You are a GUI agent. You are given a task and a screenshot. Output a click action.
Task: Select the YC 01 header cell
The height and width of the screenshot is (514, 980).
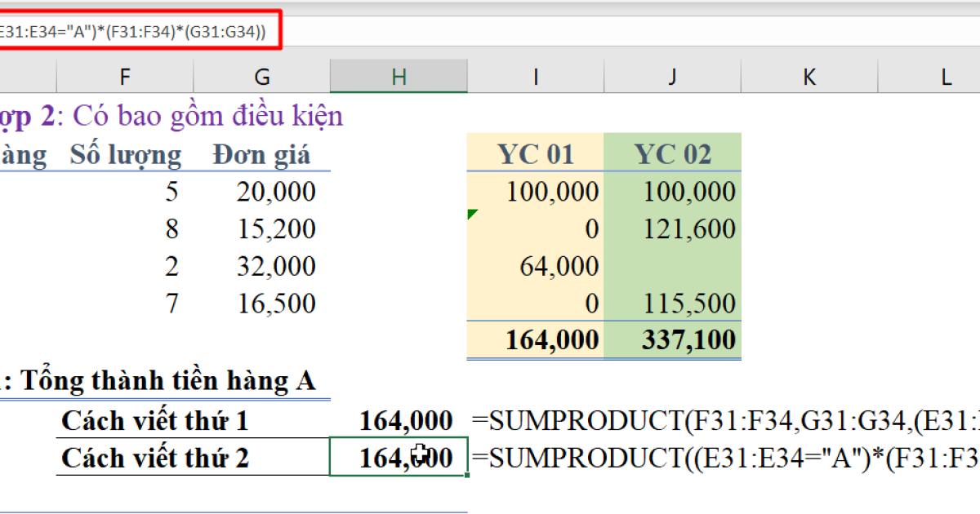point(535,153)
